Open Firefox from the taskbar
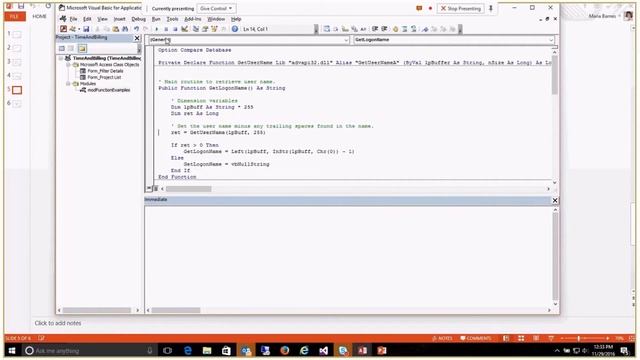 click(x=285, y=351)
